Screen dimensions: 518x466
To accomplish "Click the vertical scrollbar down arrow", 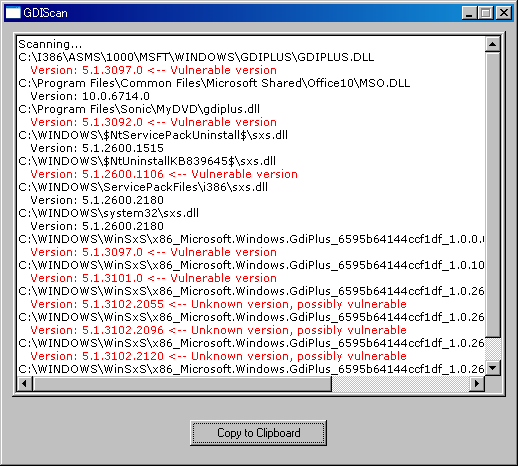I will point(492,368).
